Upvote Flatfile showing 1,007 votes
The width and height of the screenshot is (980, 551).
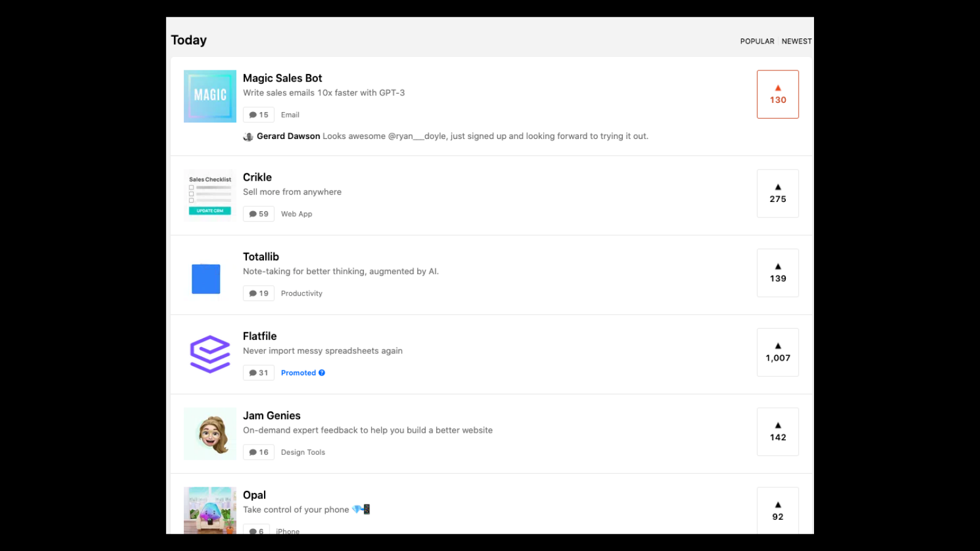(777, 353)
